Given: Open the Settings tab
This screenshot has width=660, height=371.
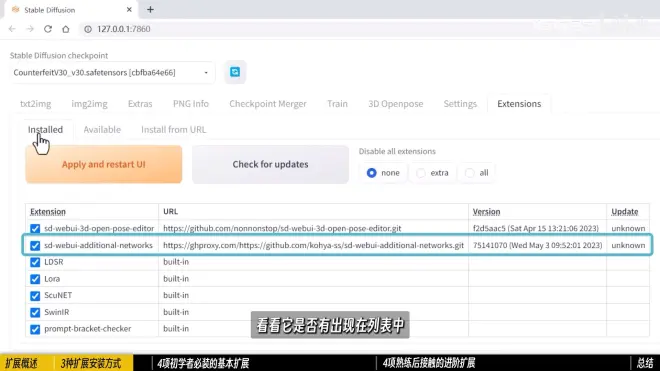Looking at the screenshot, I should (460, 104).
